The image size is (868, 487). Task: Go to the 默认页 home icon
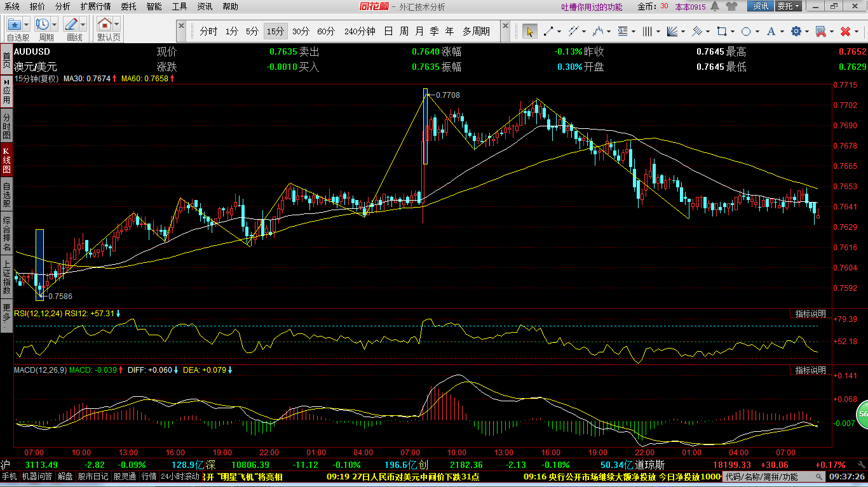[x=105, y=25]
